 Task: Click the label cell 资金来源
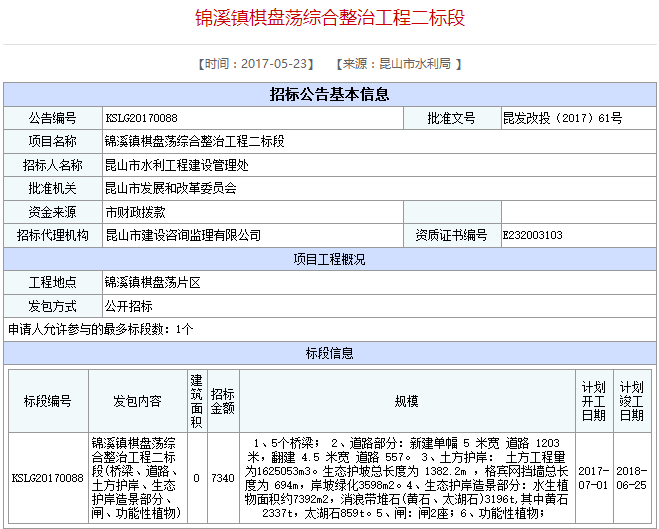click(x=53, y=212)
